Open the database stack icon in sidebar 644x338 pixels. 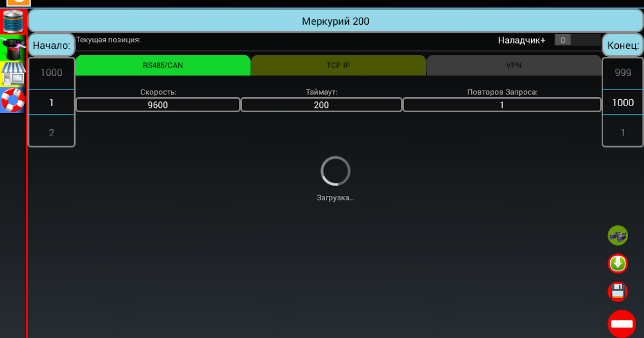pos(13,21)
